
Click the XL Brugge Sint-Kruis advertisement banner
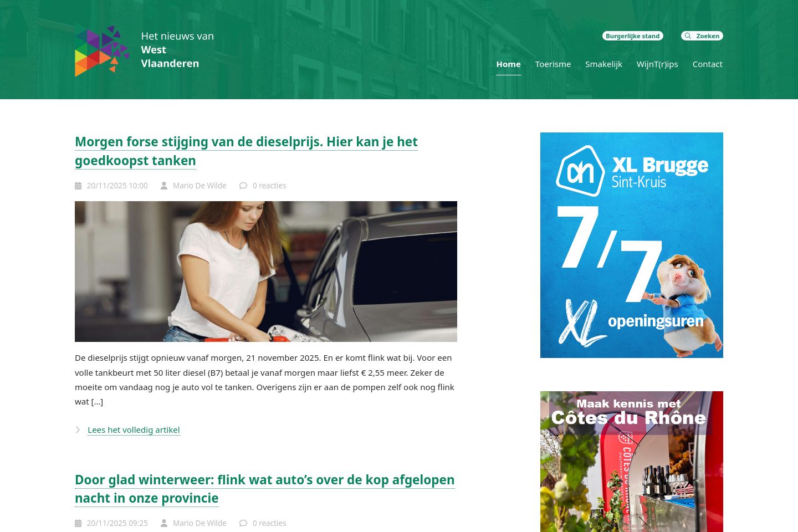[631, 245]
